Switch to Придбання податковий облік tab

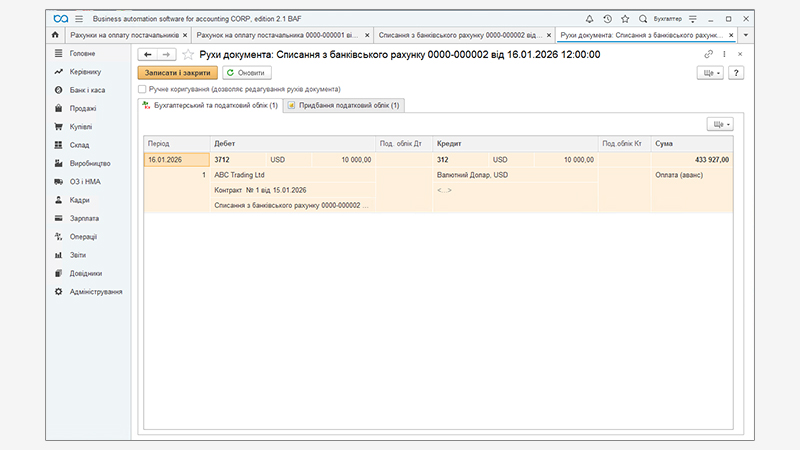click(343, 105)
